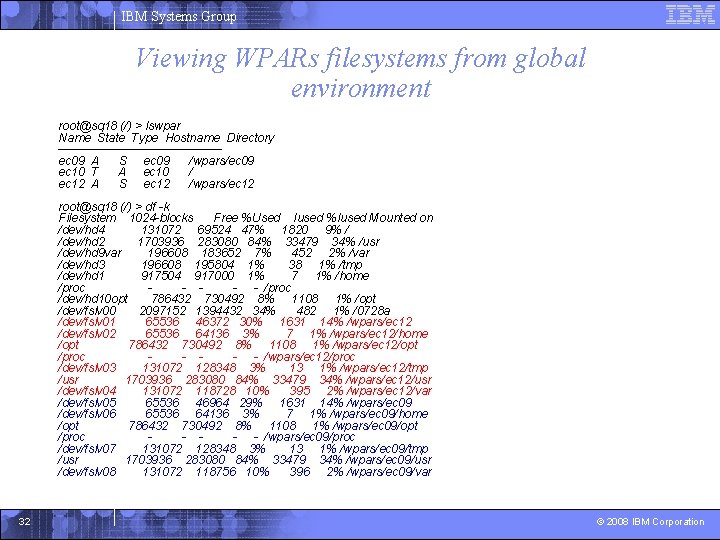Screen dimensions: 720x540
Task: Click the slide number 32 in the footer
Action: (24, 521)
